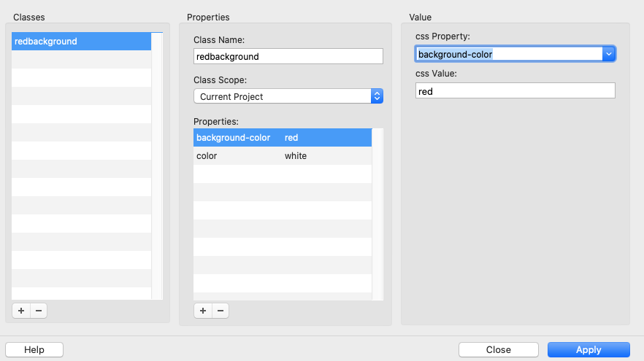Open Help for this dialog

click(34, 349)
